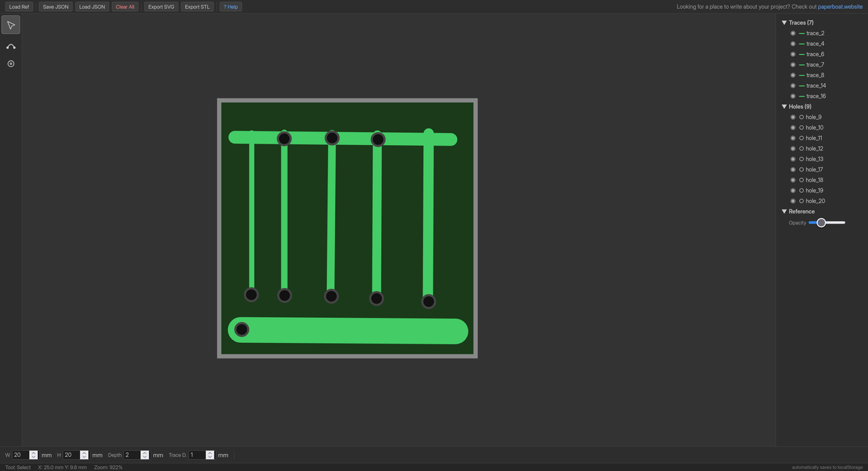
Task: Click the green line icon of trace_14
Action: coord(802,86)
